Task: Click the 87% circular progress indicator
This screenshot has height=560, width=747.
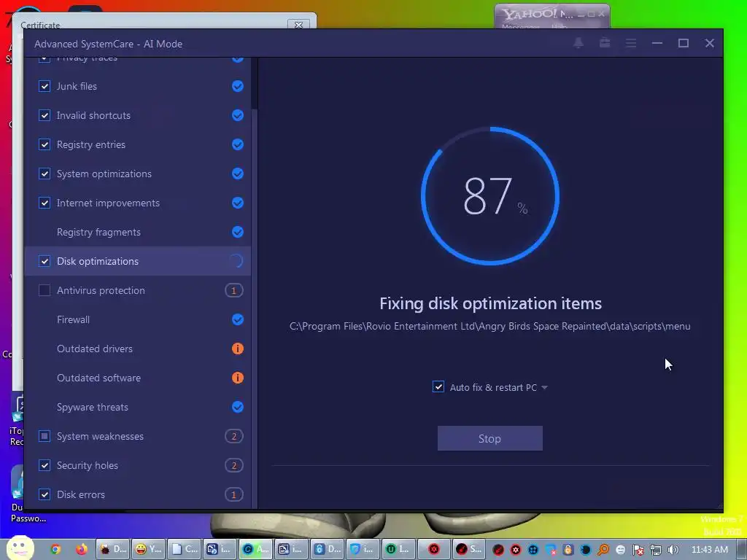Action: [489, 195]
